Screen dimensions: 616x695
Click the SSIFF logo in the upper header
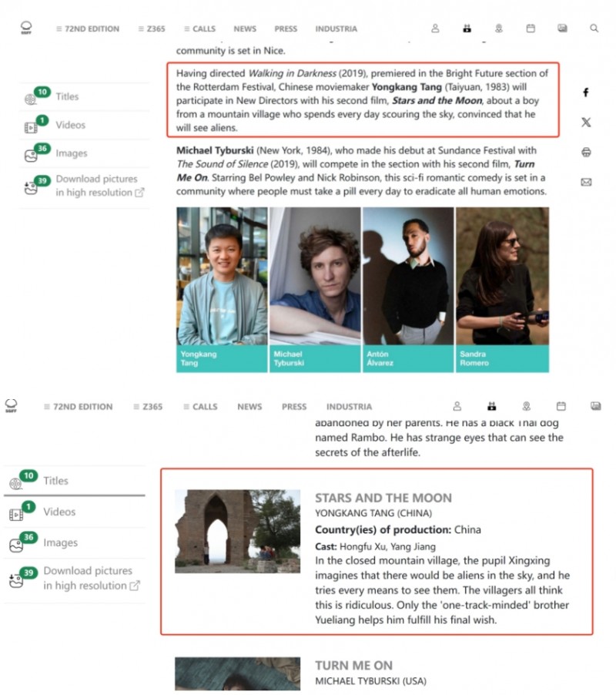27,28
